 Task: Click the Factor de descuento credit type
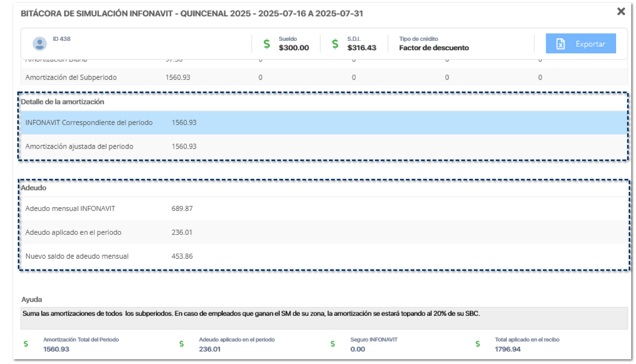(x=434, y=48)
